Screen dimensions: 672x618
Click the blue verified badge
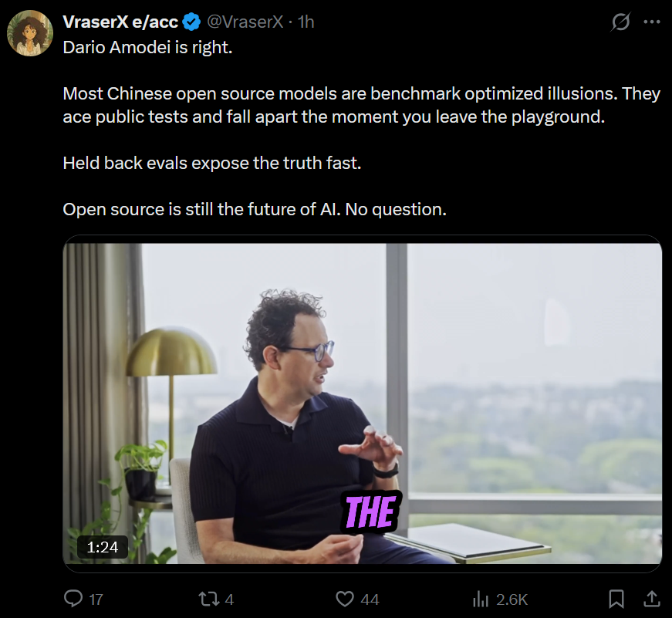(x=191, y=22)
